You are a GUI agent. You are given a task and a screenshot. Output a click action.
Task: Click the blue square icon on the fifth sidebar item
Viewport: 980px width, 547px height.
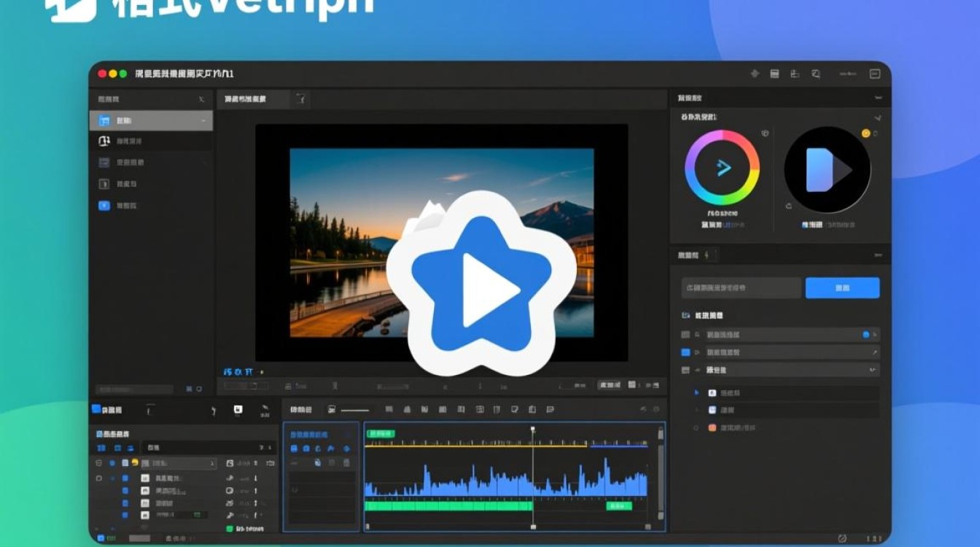click(104, 206)
